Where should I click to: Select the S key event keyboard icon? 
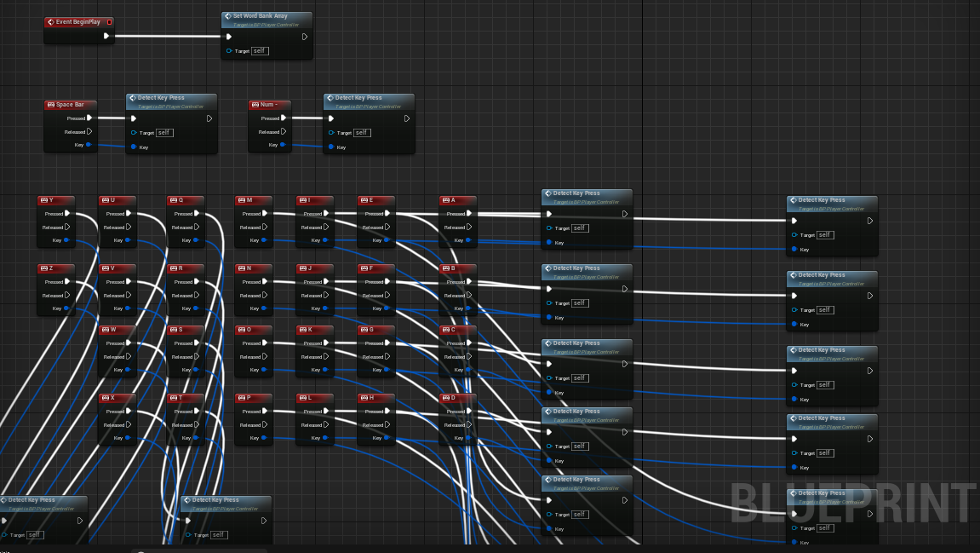[x=173, y=330]
